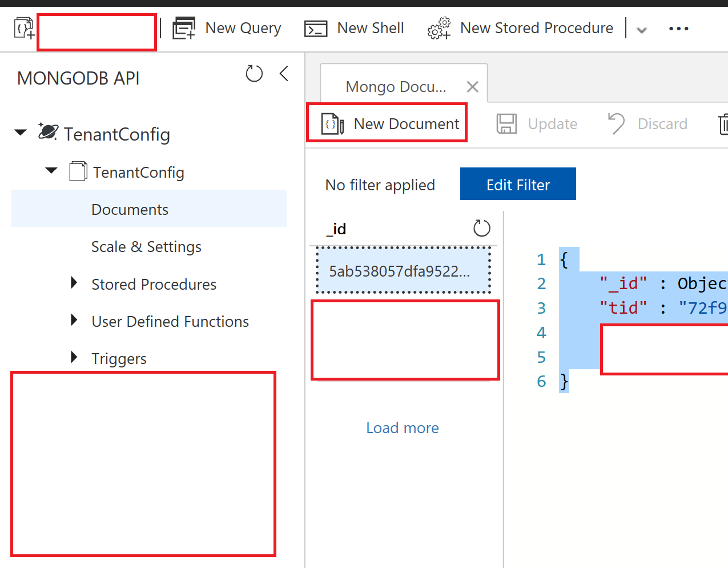
Task: Select document 5ab538057dfa9522...
Action: click(404, 270)
